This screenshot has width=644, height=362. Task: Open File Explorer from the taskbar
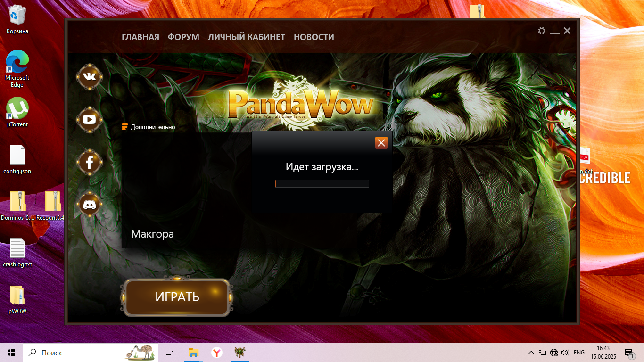[193, 352]
